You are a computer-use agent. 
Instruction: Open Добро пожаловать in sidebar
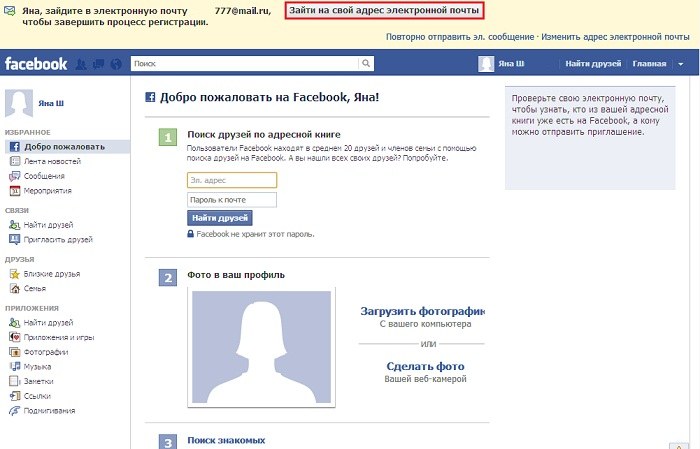67,147
